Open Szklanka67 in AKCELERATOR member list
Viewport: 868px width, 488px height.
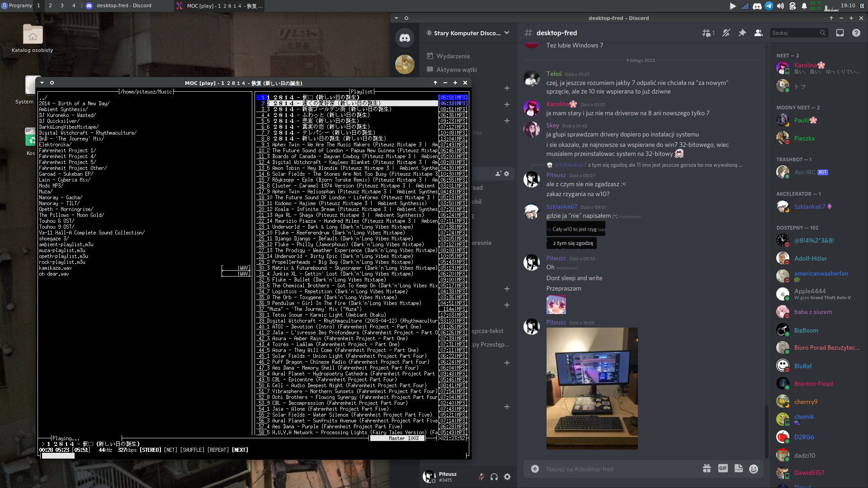819,206
